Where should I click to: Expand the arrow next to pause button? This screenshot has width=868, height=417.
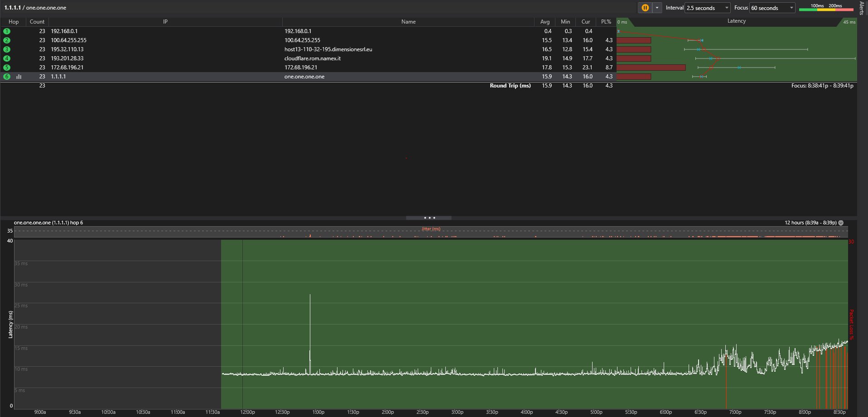coord(657,8)
